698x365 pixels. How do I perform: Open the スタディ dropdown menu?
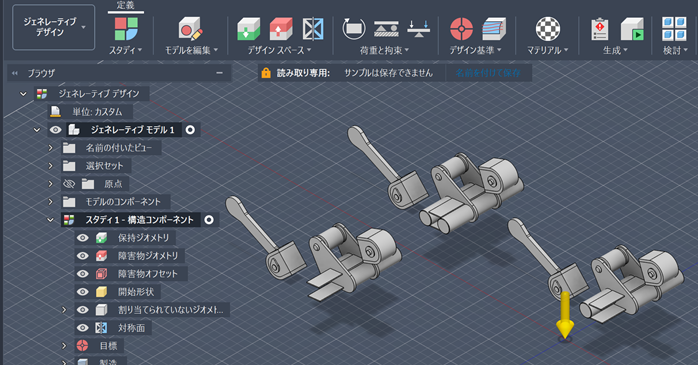point(126,50)
